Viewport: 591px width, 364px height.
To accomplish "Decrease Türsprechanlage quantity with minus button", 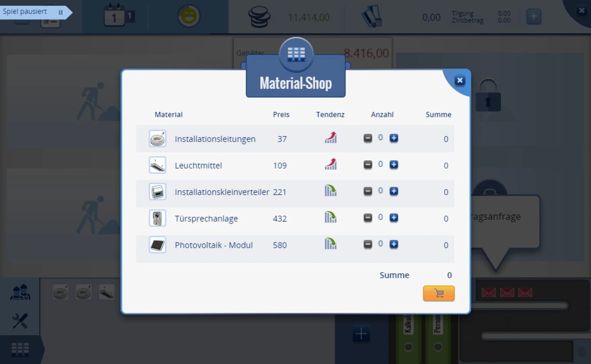I will click(368, 218).
